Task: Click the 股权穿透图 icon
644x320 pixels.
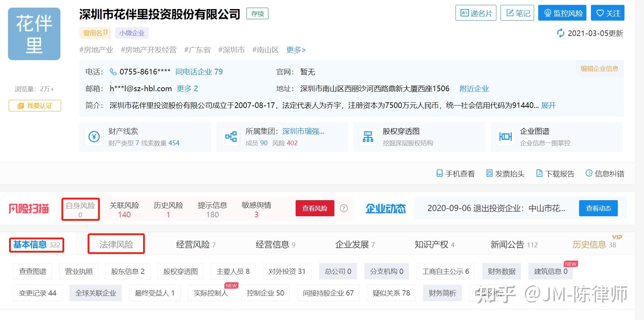Action: click(x=368, y=137)
